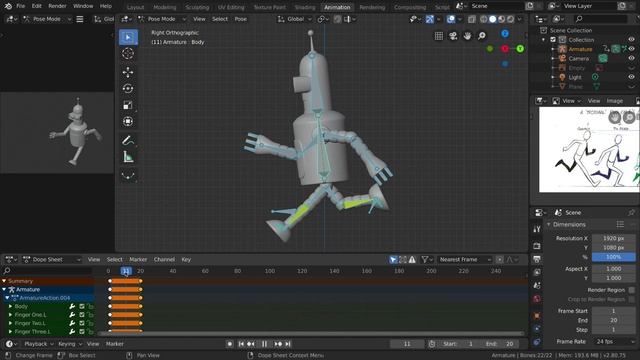Open the Playback dropdown
640x360 pixels.
(x=39, y=344)
